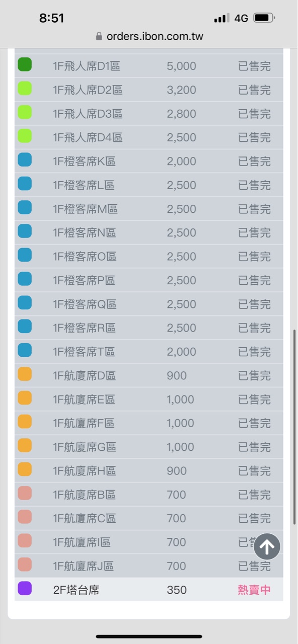The height and width of the screenshot is (644, 298).
Task: Select the 1F航廈席J區 row
Action: click(149, 566)
